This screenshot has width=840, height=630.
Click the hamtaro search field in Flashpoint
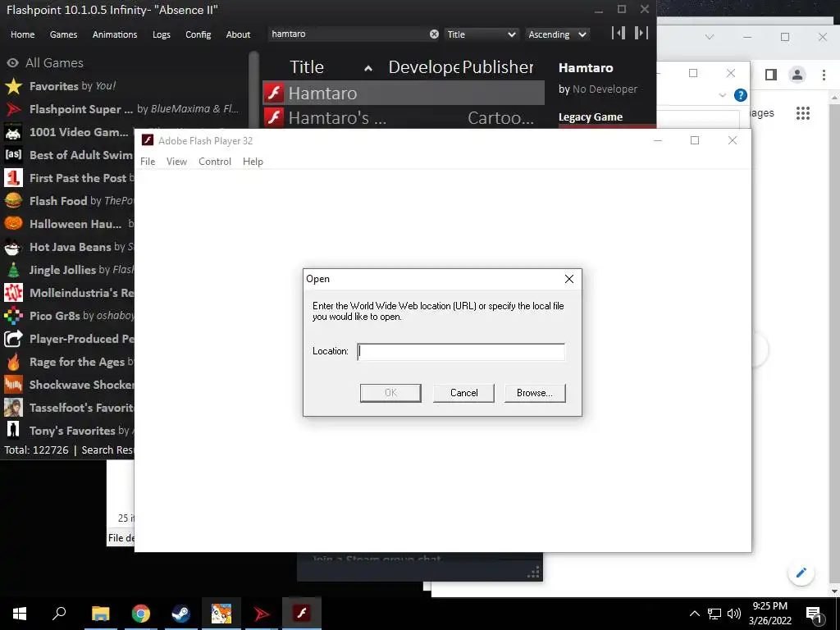coord(348,34)
